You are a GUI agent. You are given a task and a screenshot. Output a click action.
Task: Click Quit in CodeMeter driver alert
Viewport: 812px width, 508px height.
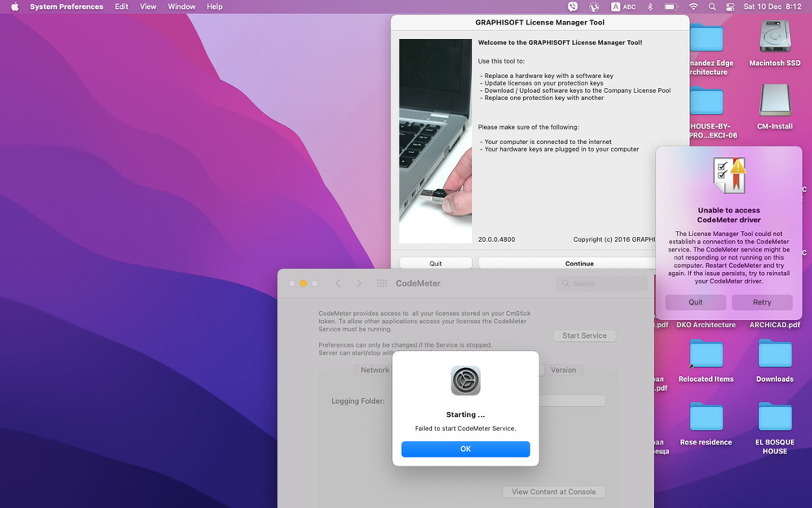tap(696, 302)
